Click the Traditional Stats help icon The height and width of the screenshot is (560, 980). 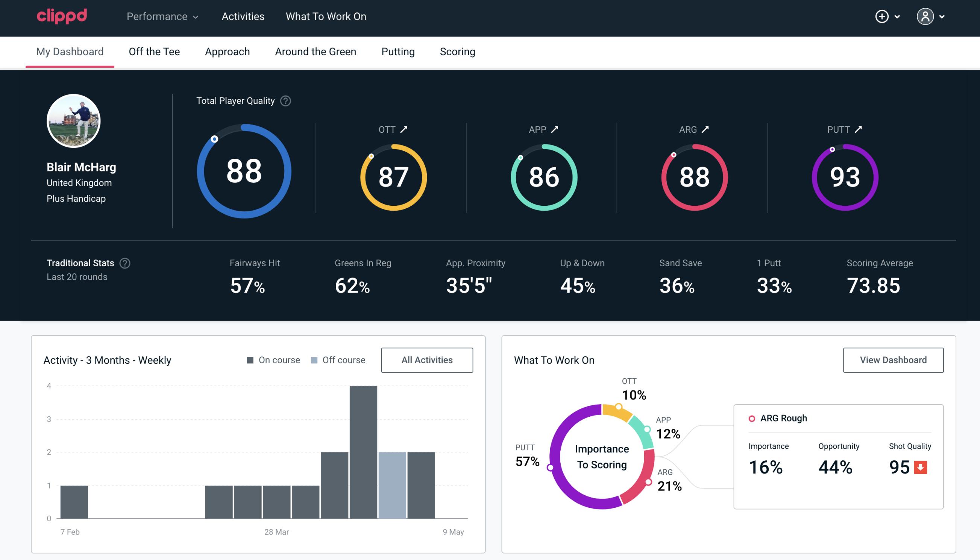(x=124, y=263)
